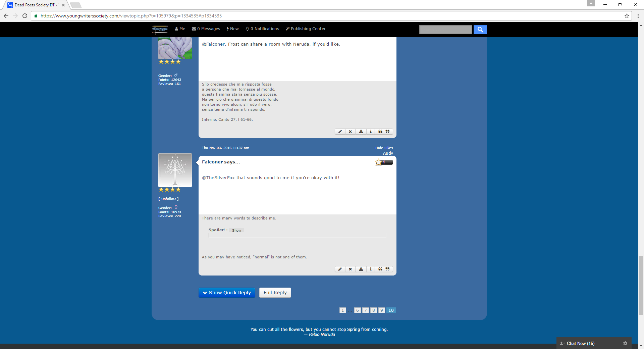Quote TheSilverFox's post
Screen dimensions: 644x349
(384, 132)
